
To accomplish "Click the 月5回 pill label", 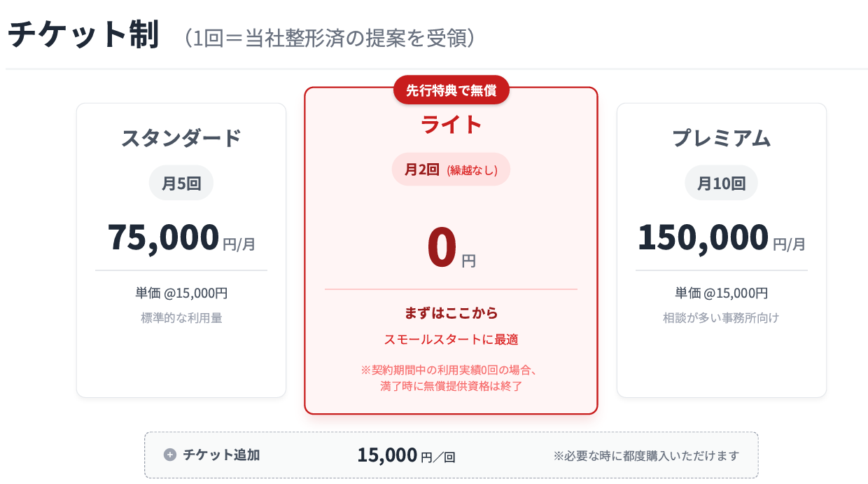I will (x=181, y=184).
